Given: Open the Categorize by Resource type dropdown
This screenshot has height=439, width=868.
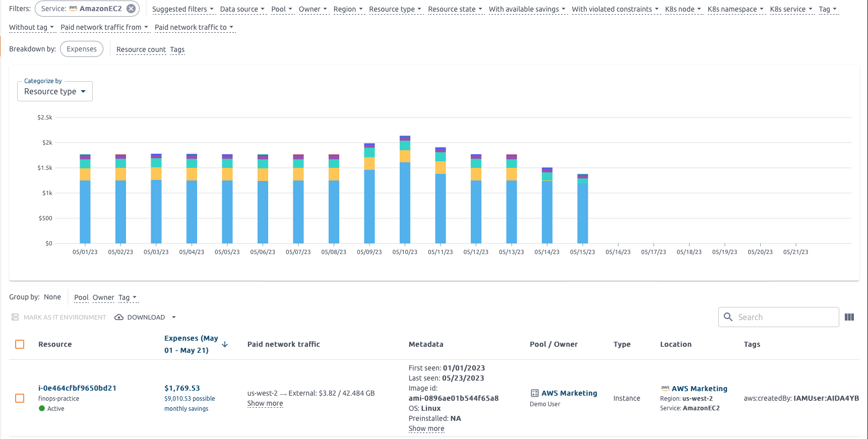Looking at the screenshot, I should coord(55,91).
